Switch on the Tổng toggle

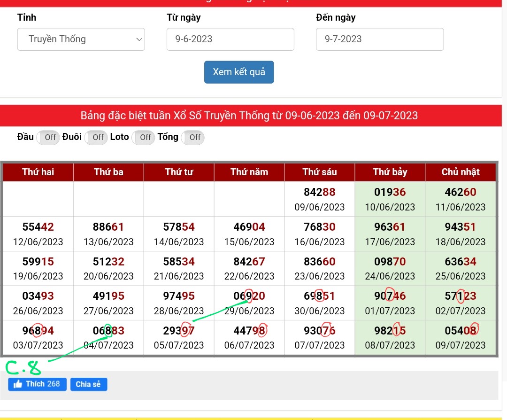[192, 137]
